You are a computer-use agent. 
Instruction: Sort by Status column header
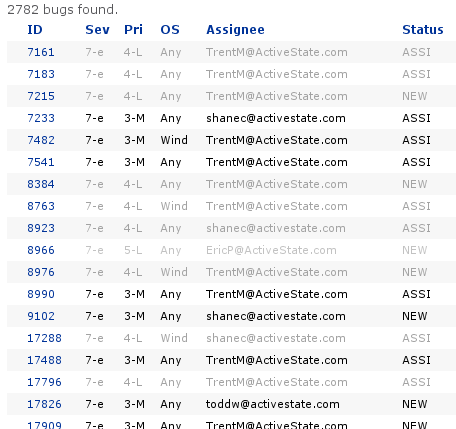point(423,30)
